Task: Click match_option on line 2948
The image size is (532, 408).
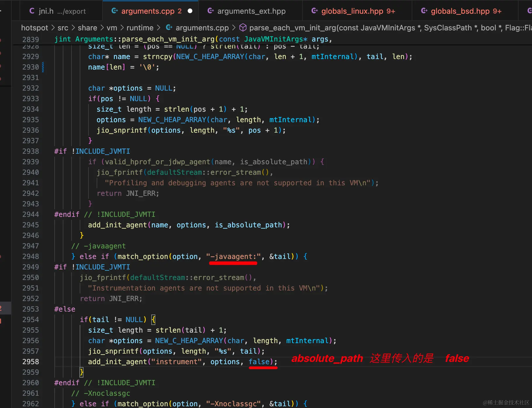Action: pos(143,257)
